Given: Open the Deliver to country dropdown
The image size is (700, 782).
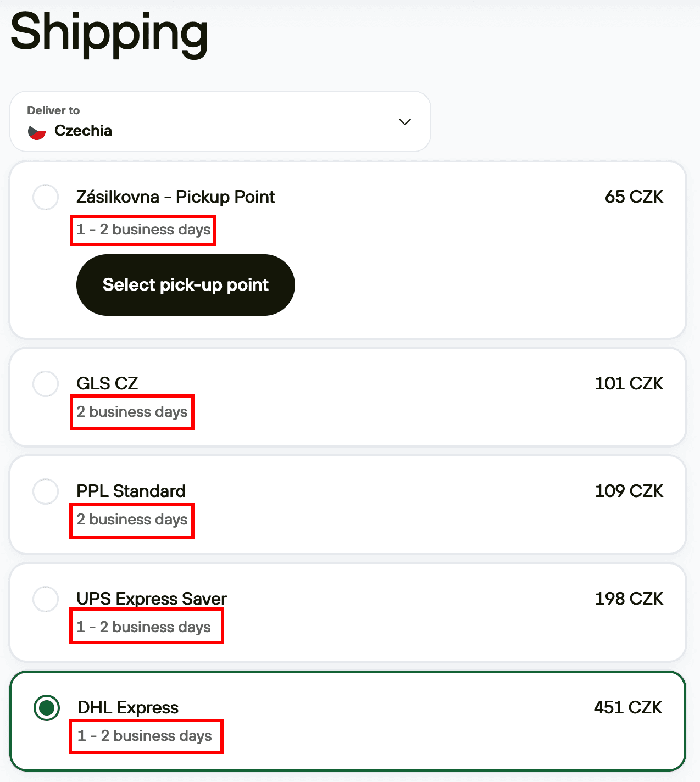Looking at the screenshot, I should tap(220, 121).
